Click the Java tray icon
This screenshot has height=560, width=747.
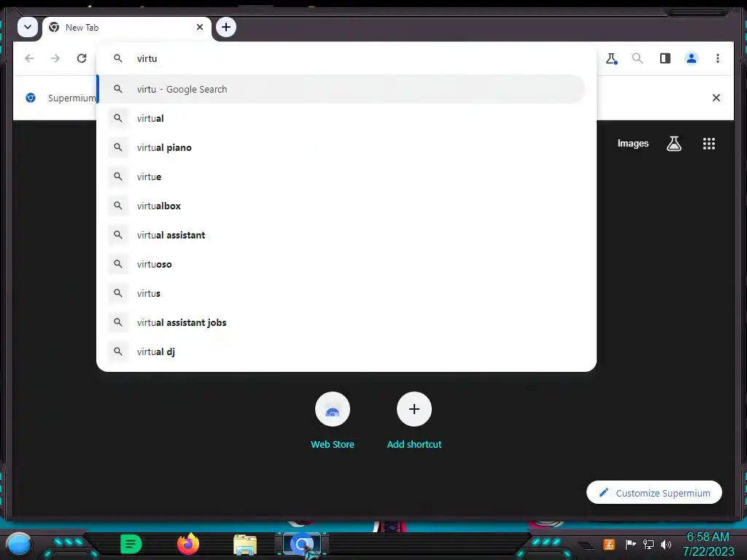point(609,544)
